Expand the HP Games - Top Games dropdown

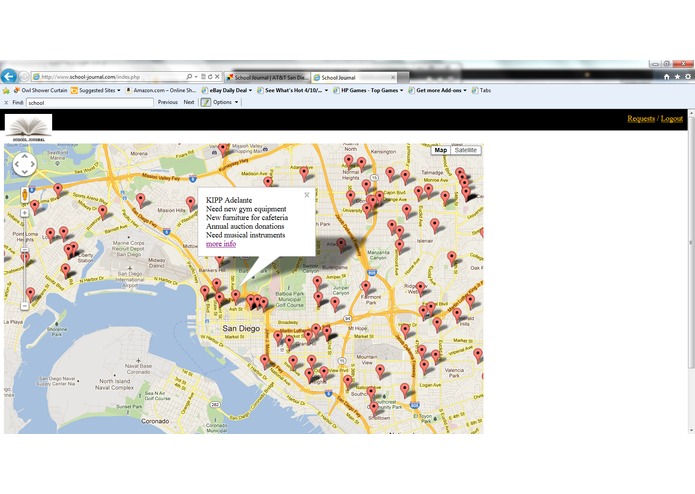coord(402,90)
